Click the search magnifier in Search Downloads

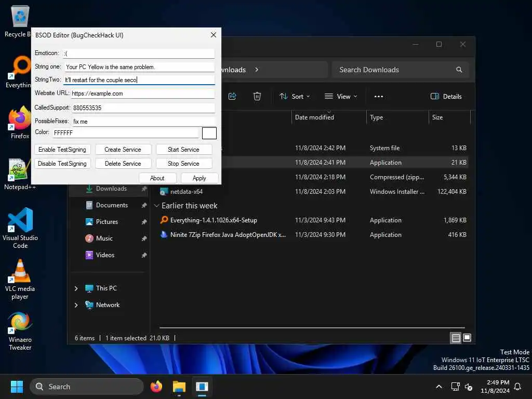pos(459,70)
